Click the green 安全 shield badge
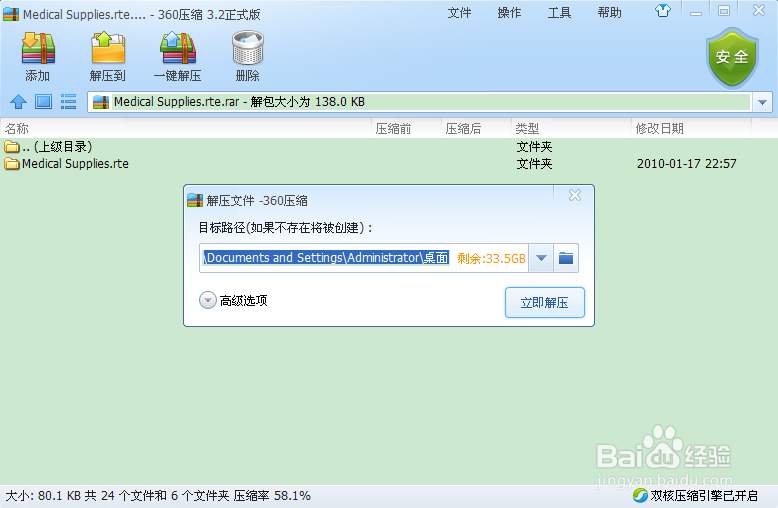This screenshot has height=508, width=778. pos(732,58)
